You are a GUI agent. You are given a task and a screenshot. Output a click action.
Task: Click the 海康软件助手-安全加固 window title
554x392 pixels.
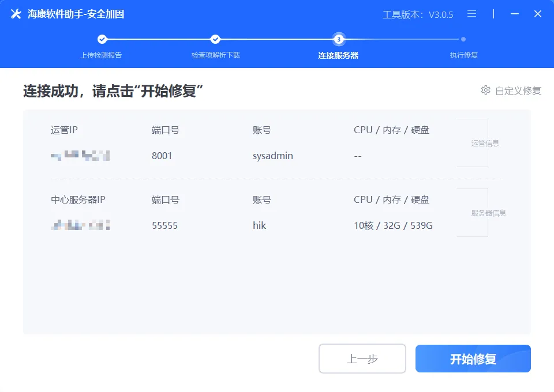[x=76, y=14]
